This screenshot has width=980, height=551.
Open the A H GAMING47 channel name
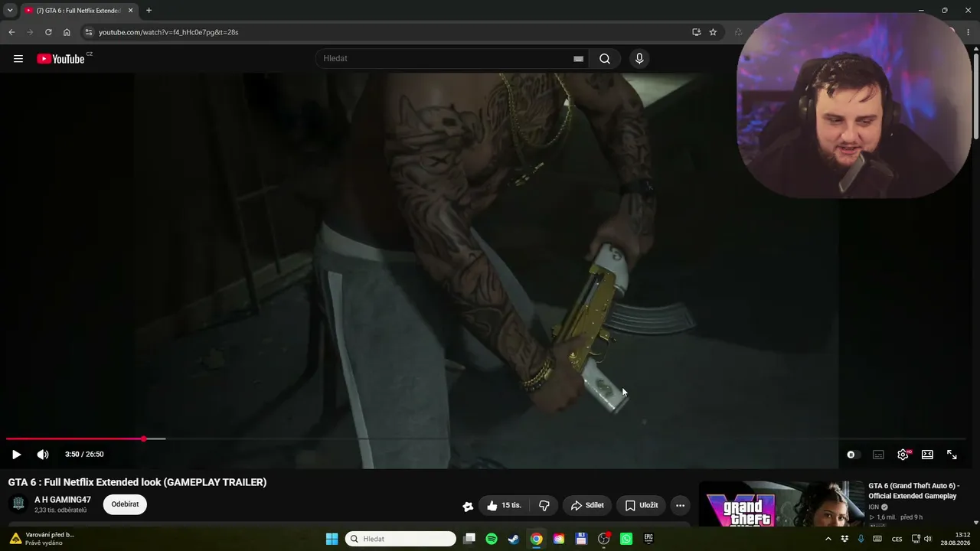point(63,500)
